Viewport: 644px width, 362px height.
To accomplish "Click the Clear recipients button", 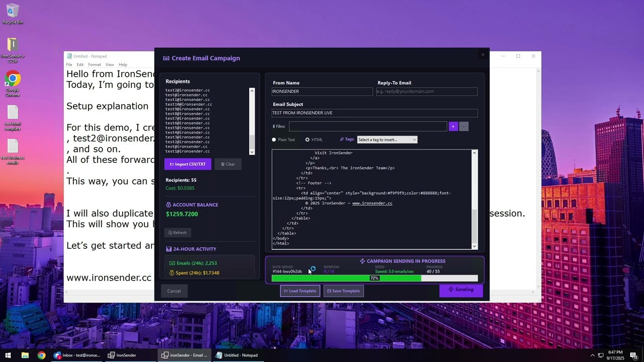I will coord(228,164).
